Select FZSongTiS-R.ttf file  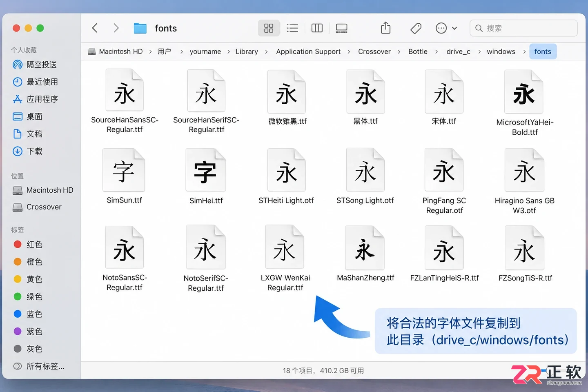pyautogui.click(x=525, y=254)
